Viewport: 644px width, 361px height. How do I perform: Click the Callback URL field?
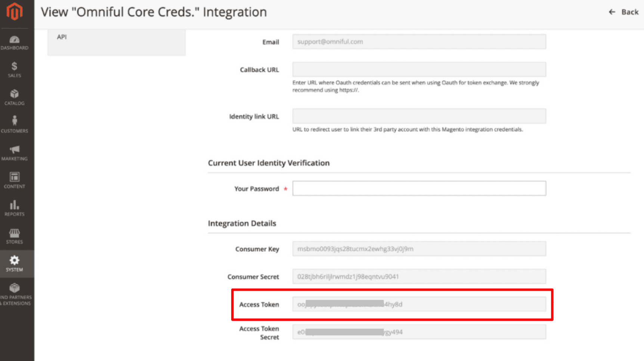coord(419,70)
